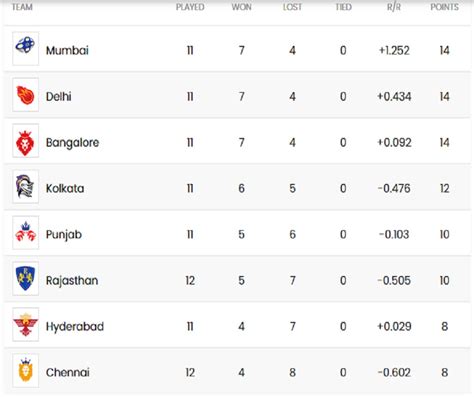The width and height of the screenshot is (474, 397).
Task: Click the Kolkata knight helmet logo
Action: coord(26,187)
